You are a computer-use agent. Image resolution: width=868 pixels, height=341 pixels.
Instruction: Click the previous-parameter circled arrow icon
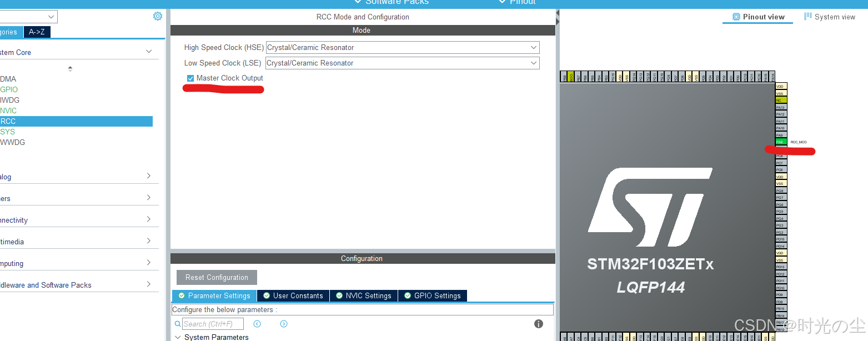point(257,323)
